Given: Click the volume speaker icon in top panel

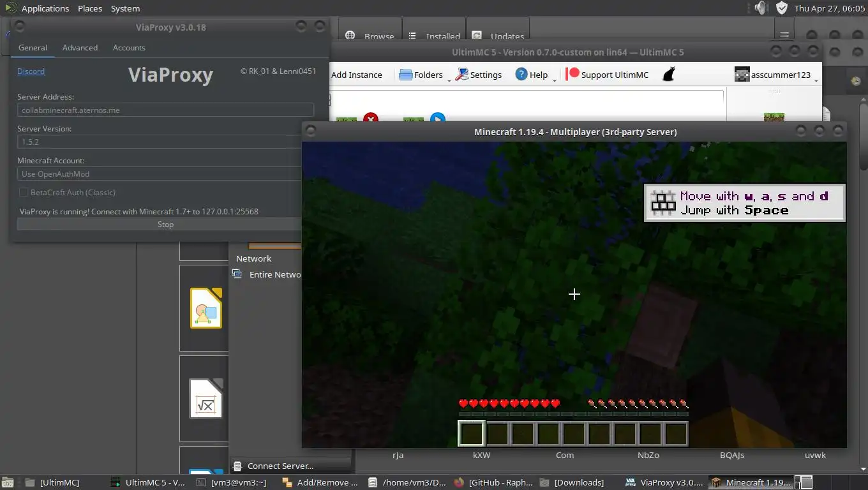Looking at the screenshot, I should coord(760,8).
